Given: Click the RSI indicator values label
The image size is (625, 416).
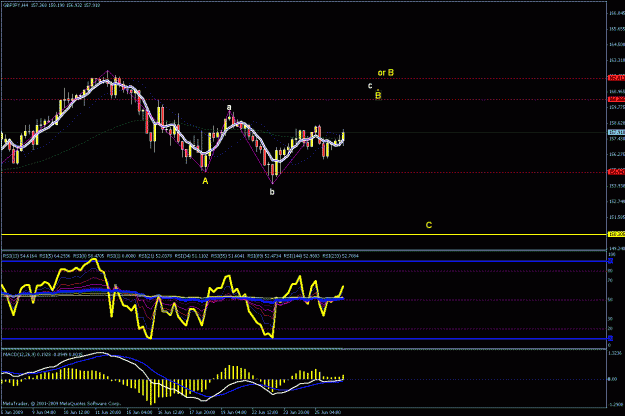Looking at the screenshot, I should pyautogui.click(x=181, y=256).
